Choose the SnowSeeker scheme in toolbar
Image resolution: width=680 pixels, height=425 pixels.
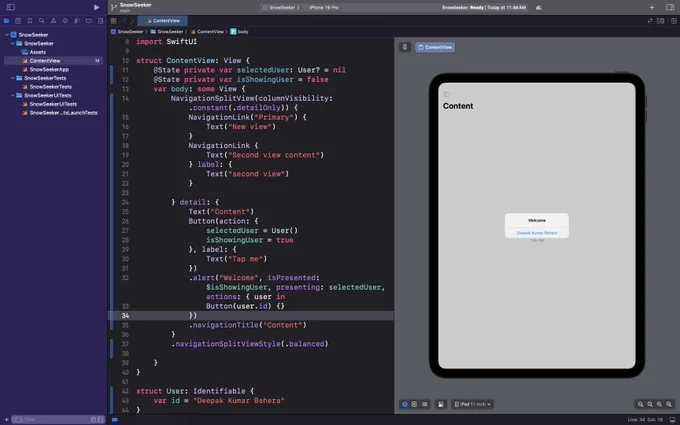[281, 7]
